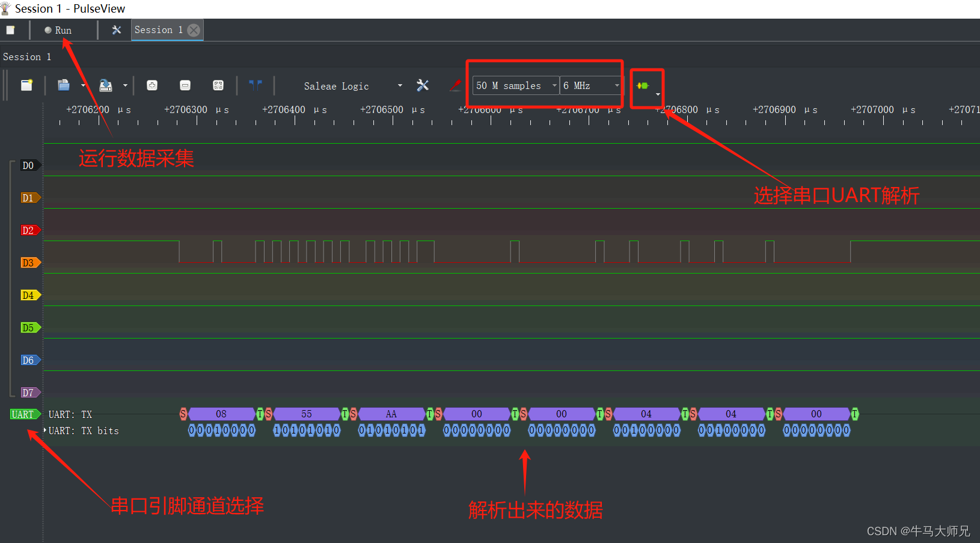Zoom out of the waveform
Screen dimensions: 980x543
click(x=185, y=85)
